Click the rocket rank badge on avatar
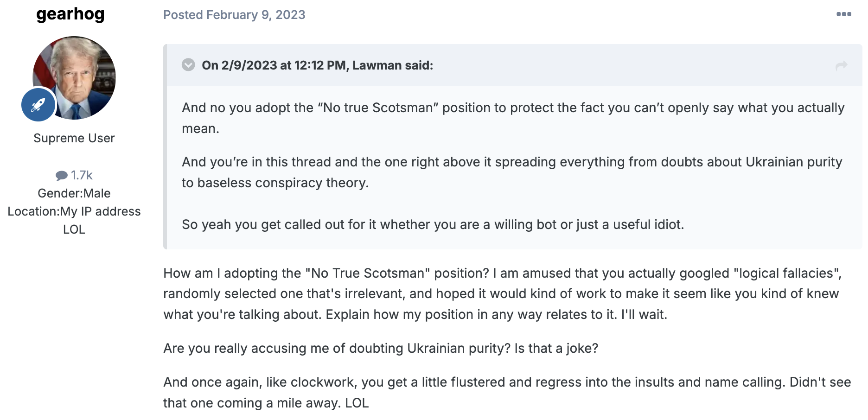The image size is (868, 420). (38, 105)
